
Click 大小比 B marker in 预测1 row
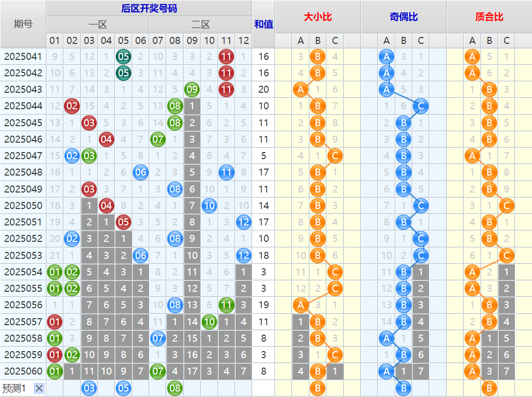317,388
